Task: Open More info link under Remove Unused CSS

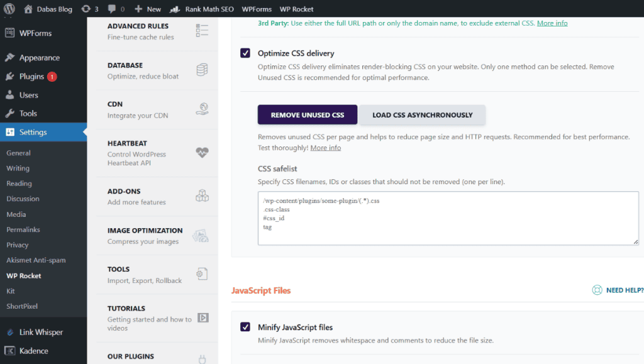Action: [x=325, y=148]
